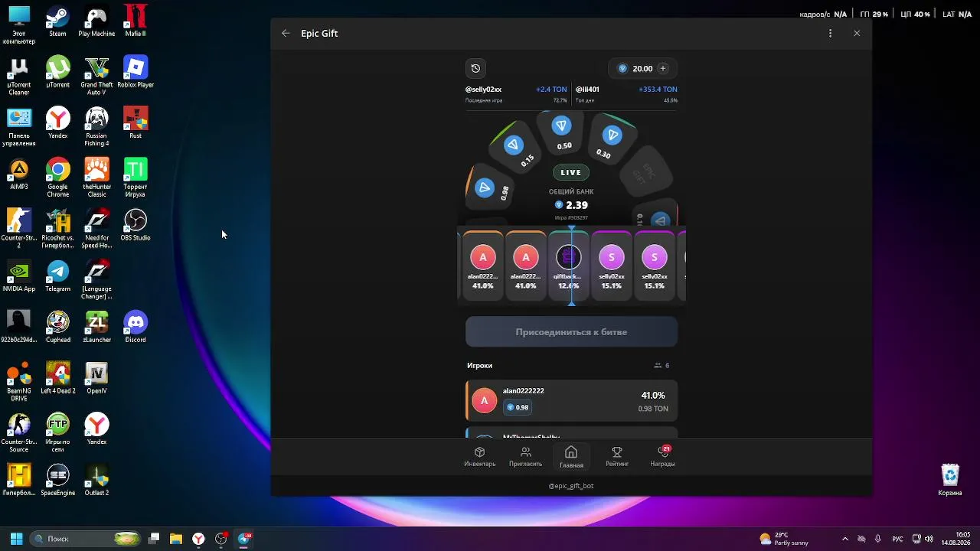Viewport: 980px width, 551px height.
Task: Open OBS Studio desktop shortcut
Action: point(136,225)
